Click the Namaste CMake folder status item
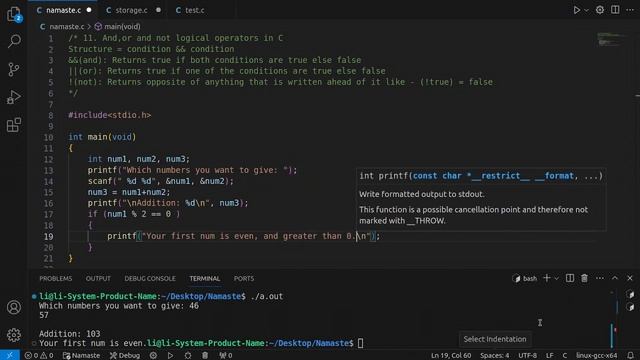This screenshot has width=640, height=360. coord(82,356)
